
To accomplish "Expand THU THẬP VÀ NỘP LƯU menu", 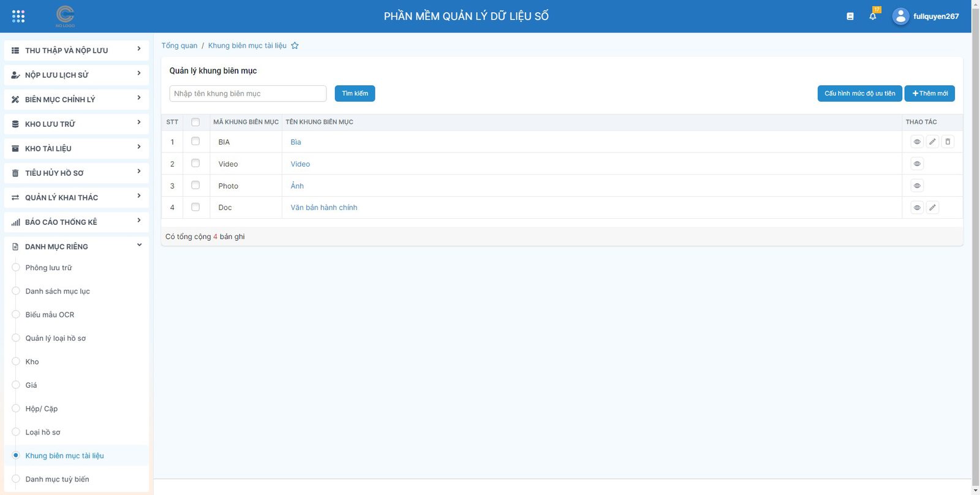I will click(x=76, y=50).
